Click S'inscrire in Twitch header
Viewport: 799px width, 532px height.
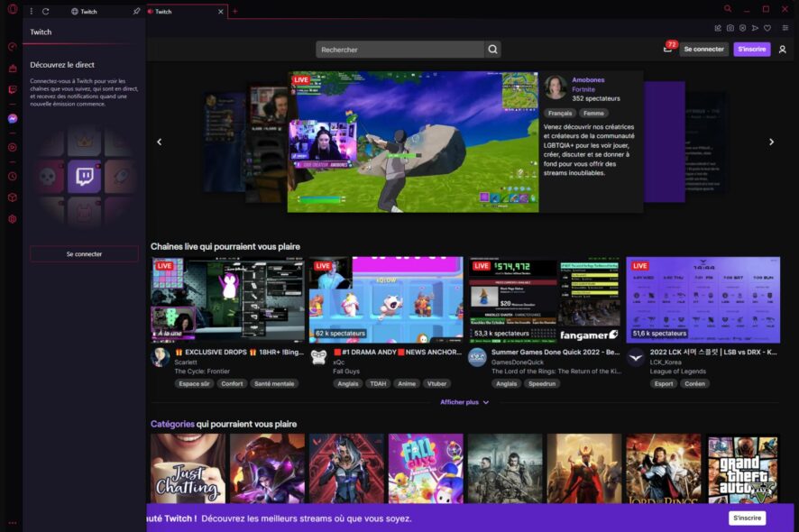[751, 49]
